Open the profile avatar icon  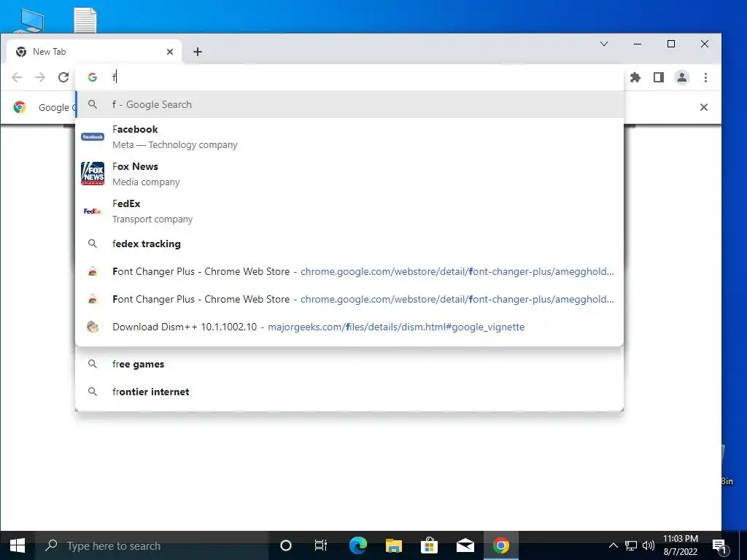pyautogui.click(x=682, y=77)
